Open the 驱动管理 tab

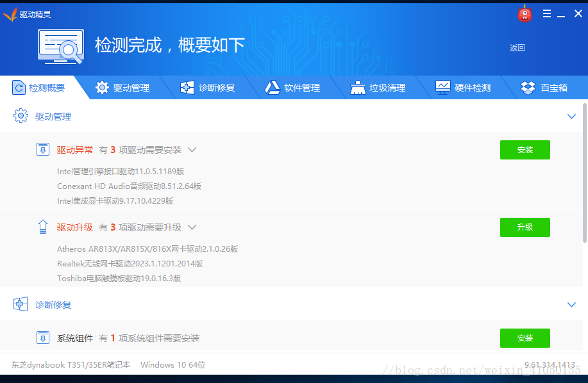click(122, 88)
